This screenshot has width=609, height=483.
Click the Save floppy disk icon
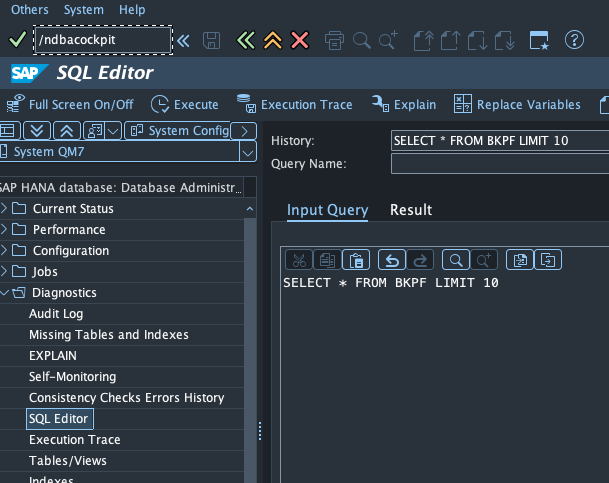tap(212, 40)
